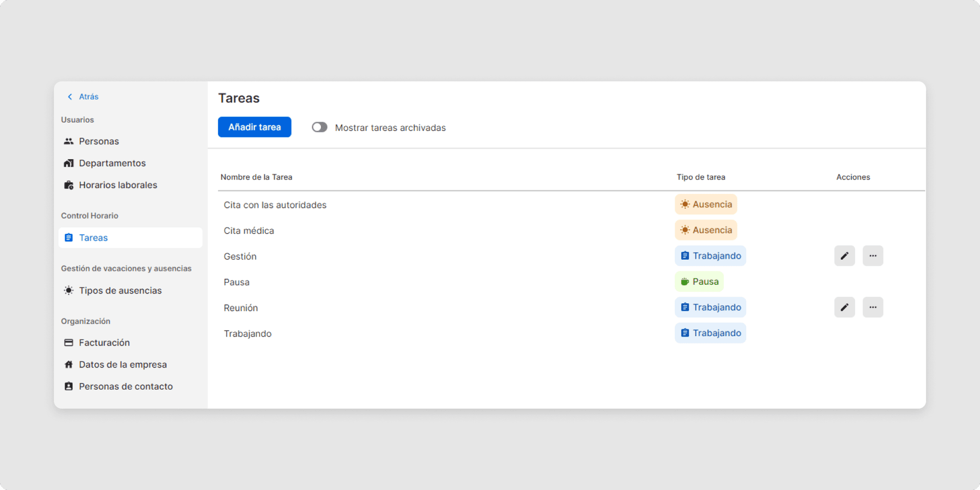The image size is (980, 490).
Task: Select task name Pausa in name column
Action: tap(236, 282)
